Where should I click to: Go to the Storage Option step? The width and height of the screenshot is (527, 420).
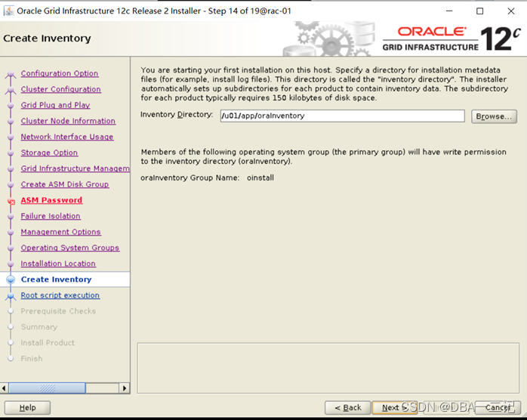click(49, 153)
